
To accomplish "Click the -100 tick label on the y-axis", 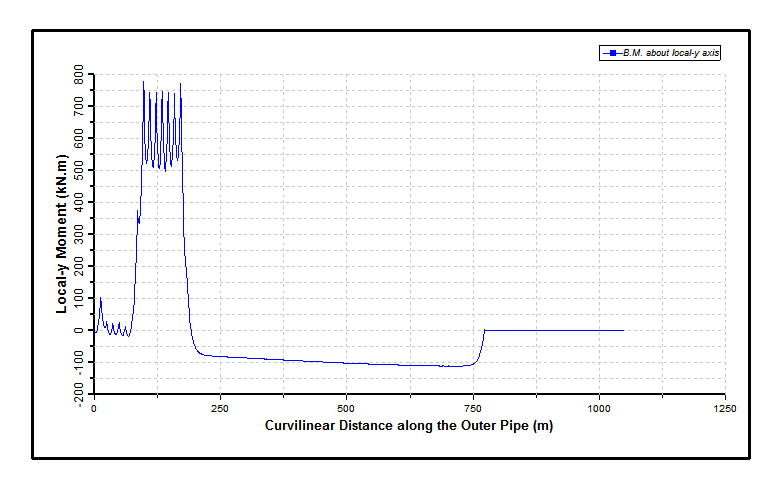I will (x=76, y=363).
